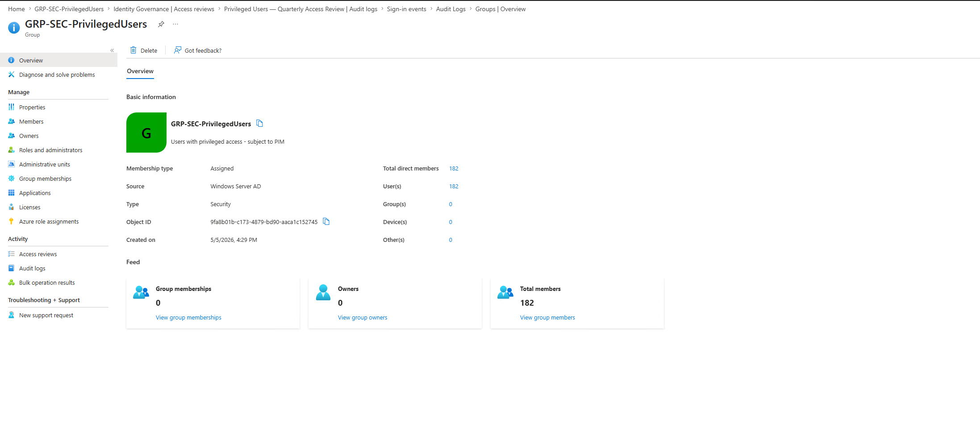Click View group memberships link
This screenshot has height=444, width=980.
coord(188,317)
